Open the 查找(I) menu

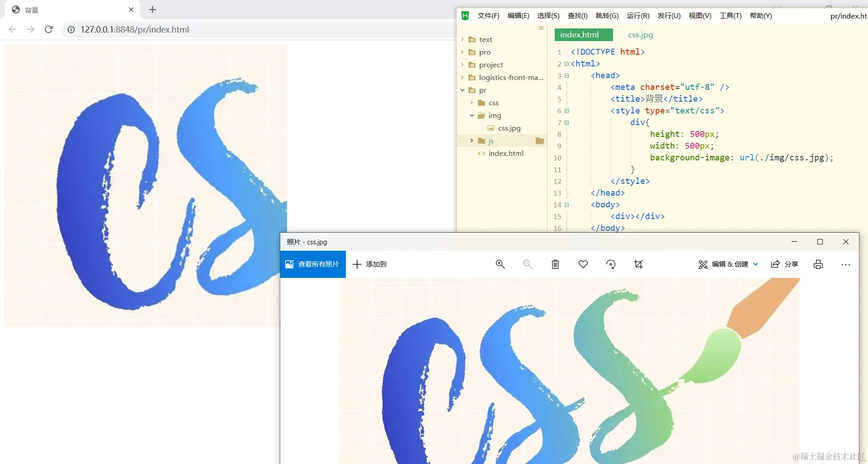(x=578, y=16)
